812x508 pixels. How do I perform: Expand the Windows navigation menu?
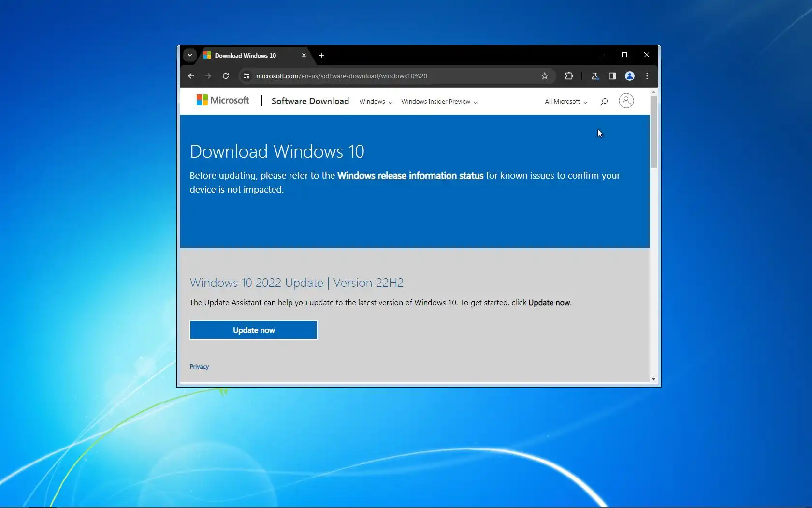click(x=376, y=102)
